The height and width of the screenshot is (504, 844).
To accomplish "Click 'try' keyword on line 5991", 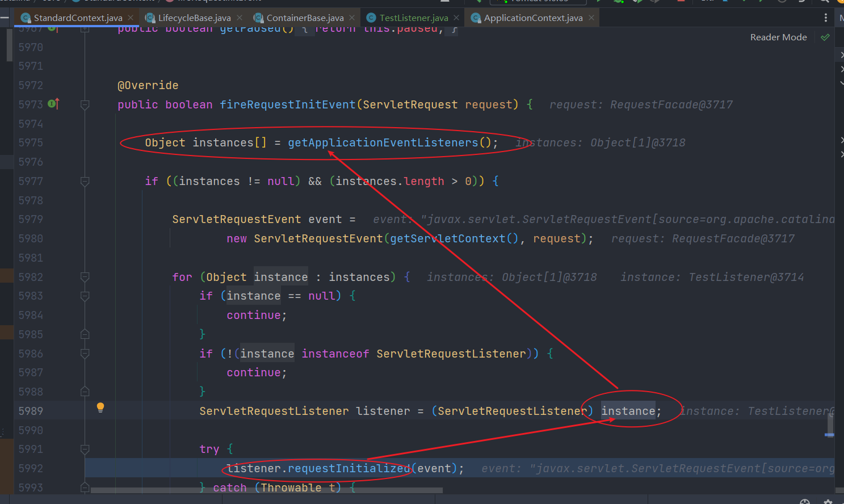I will 209,449.
